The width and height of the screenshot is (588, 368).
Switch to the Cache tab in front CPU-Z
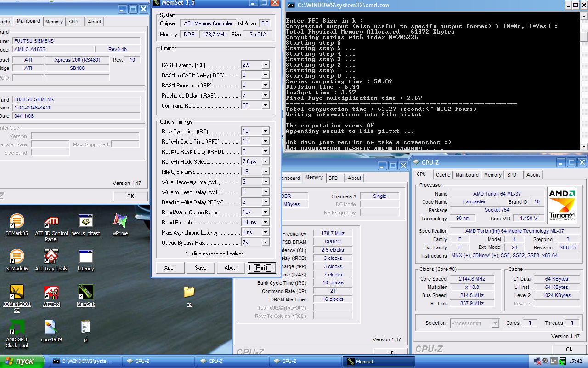(443, 175)
